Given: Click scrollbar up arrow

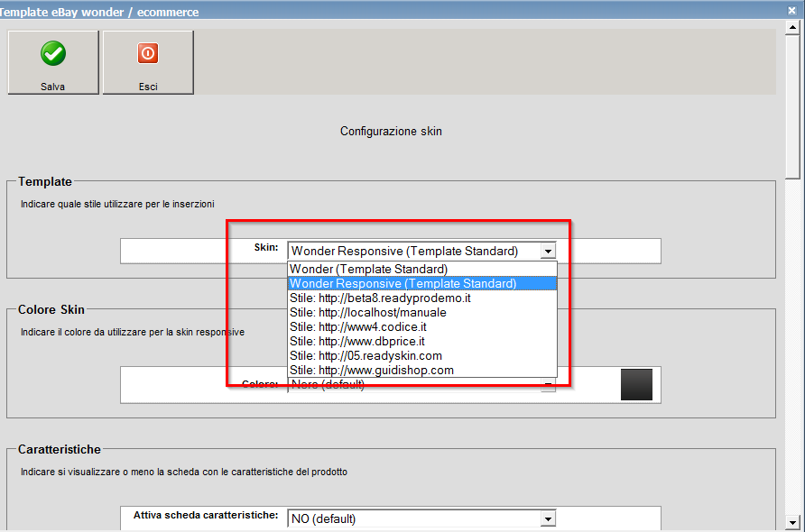Looking at the screenshot, I should coord(792,27).
